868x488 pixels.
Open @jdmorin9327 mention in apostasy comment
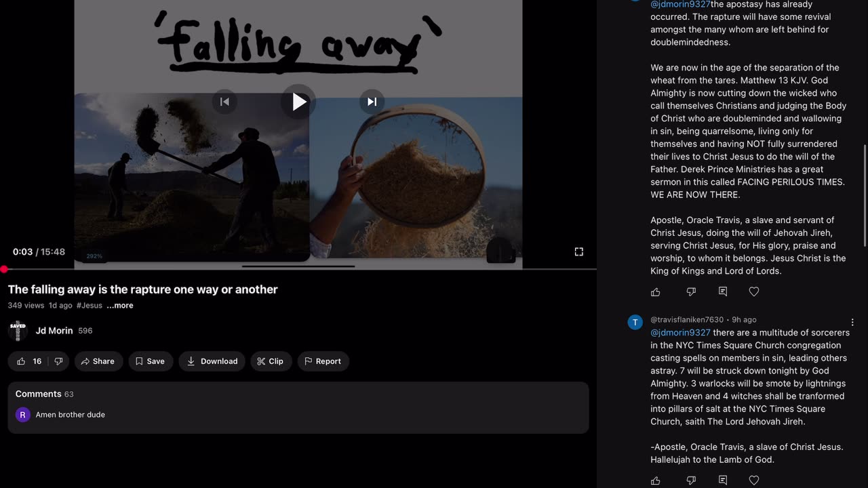(x=681, y=4)
